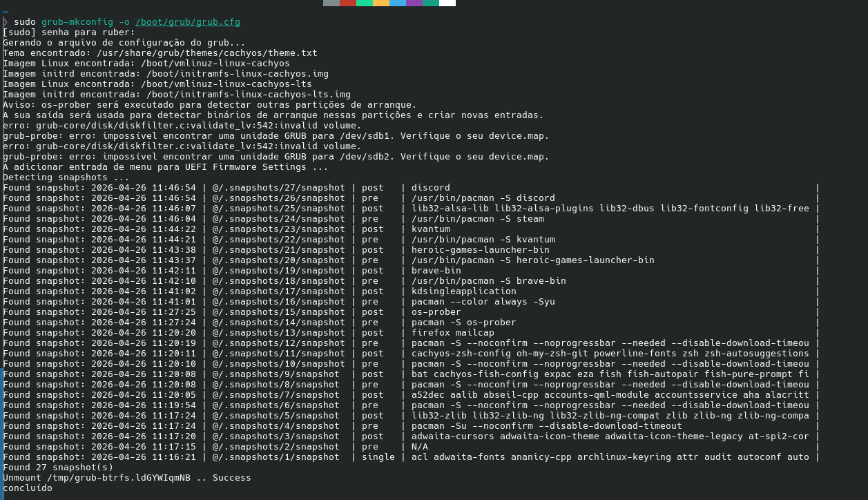This screenshot has height=500, width=868.
Task: Click the underlined /boot/grub/grub.cfg path
Action: pyautogui.click(x=188, y=22)
